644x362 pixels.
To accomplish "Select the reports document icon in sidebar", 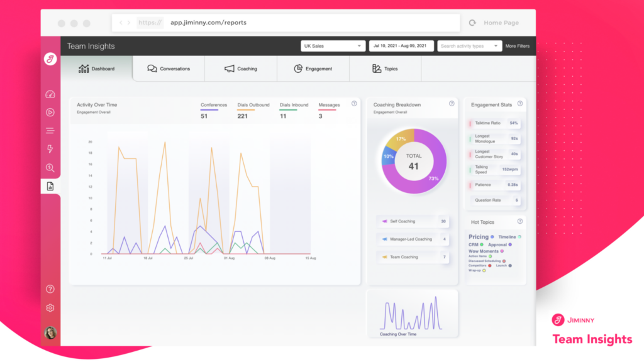I will tap(51, 186).
